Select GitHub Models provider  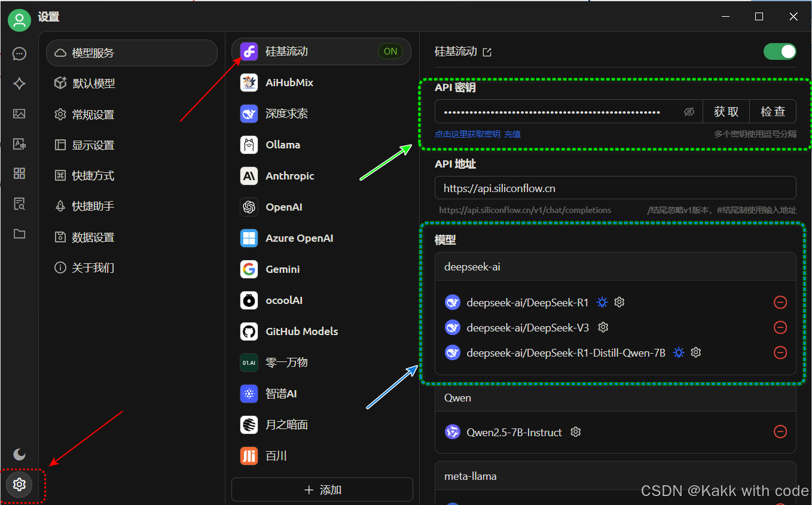[322, 331]
